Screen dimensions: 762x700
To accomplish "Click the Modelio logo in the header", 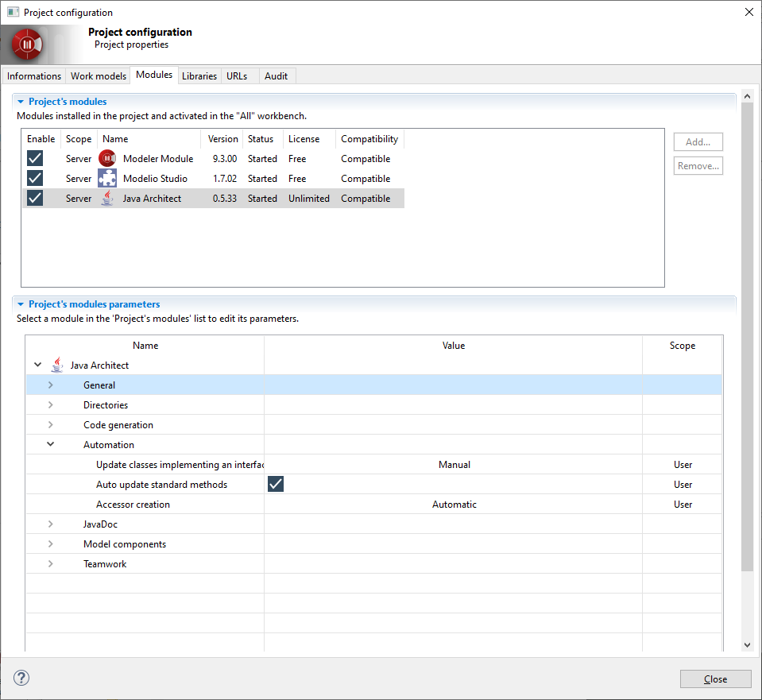I will 27,44.
